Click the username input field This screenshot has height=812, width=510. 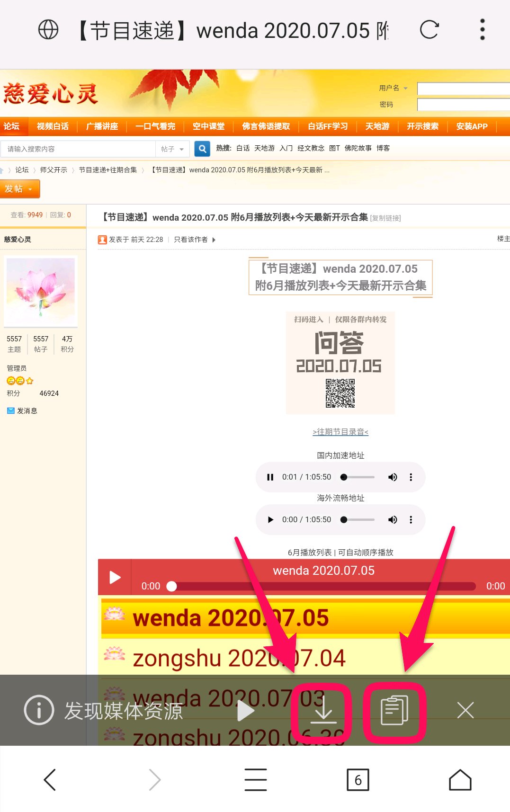pos(463,89)
